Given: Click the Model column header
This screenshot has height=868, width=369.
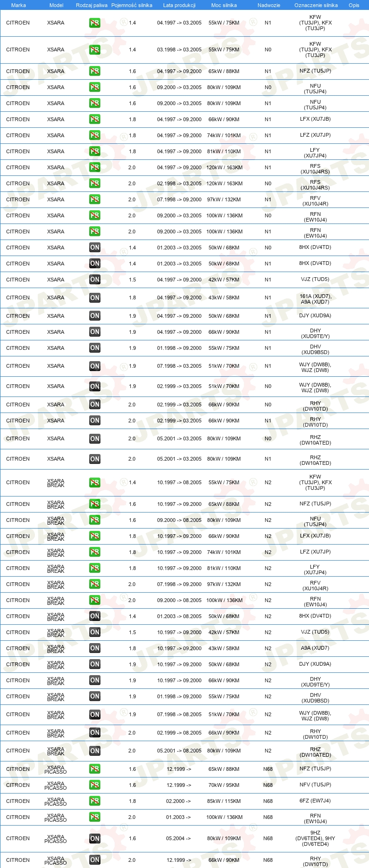Looking at the screenshot, I should pyautogui.click(x=57, y=5).
